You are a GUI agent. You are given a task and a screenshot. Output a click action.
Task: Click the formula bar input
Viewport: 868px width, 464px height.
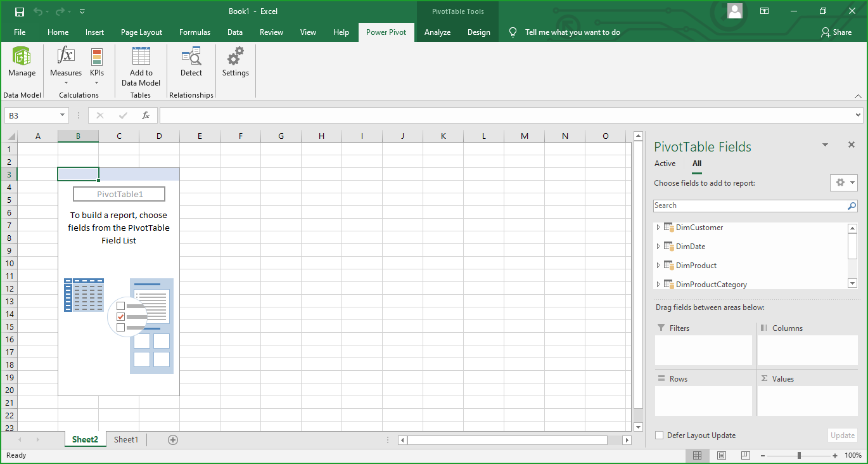pos(507,115)
